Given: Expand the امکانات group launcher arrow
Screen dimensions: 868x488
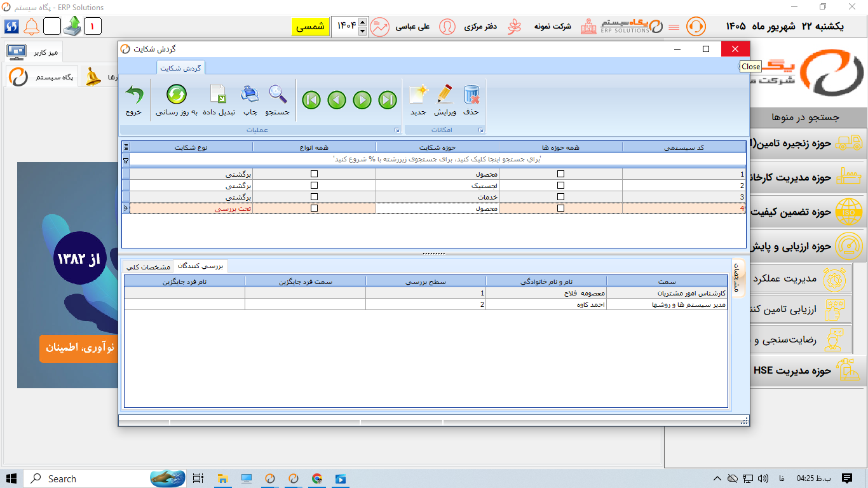Looking at the screenshot, I should point(480,130).
